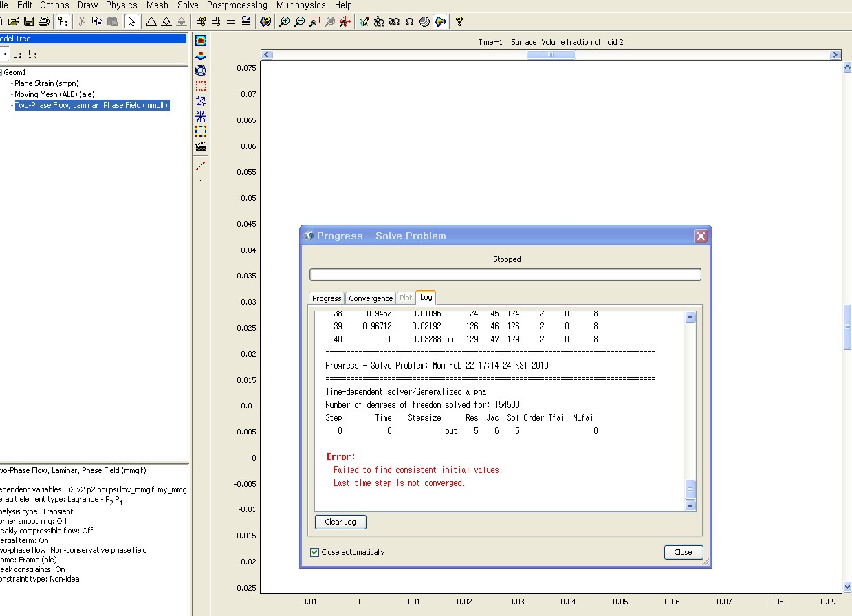Click the Close button in progress dialog

click(x=683, y=552)
